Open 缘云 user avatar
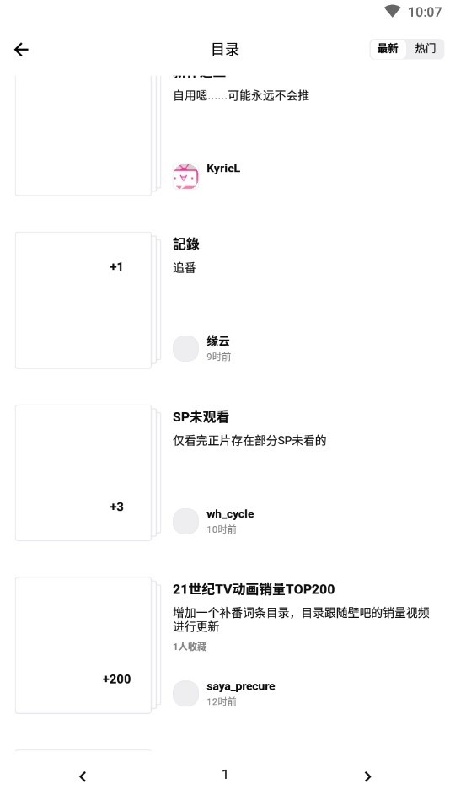 186,349
